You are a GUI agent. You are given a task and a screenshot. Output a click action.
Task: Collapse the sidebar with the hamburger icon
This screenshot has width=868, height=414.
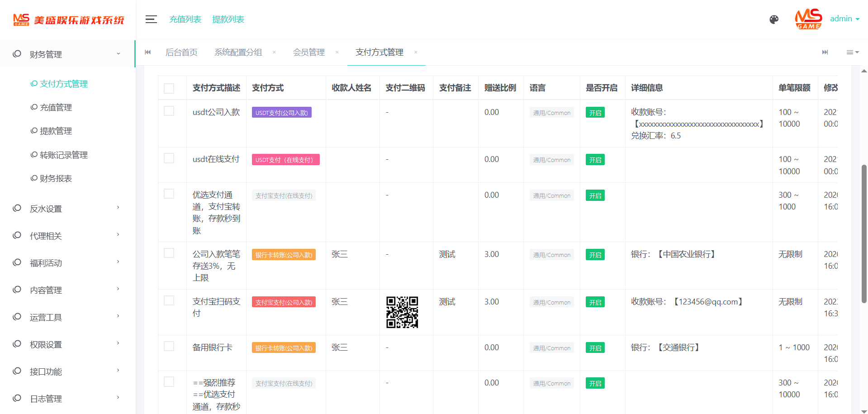(x=151, y=19)
